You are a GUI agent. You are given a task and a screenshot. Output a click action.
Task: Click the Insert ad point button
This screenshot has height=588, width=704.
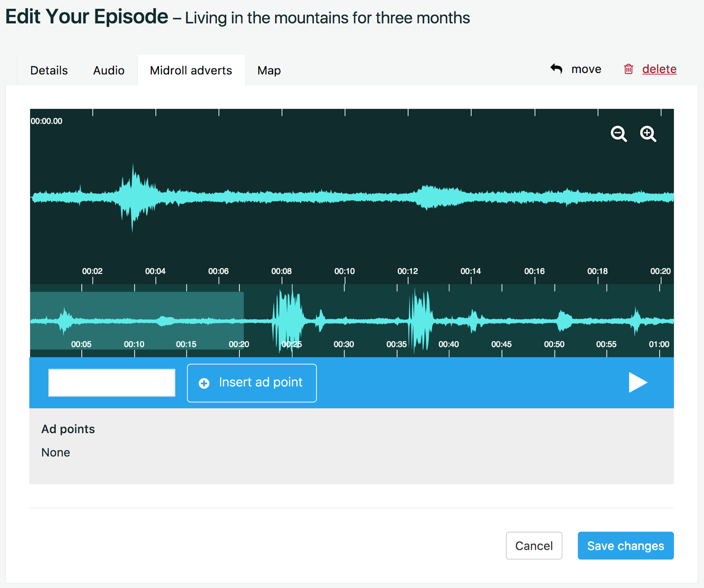coord(252,383)
